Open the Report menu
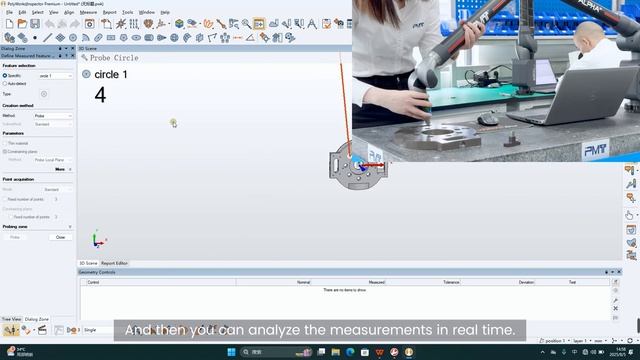This screenshot has height=360, width=640. pos(109,13)
